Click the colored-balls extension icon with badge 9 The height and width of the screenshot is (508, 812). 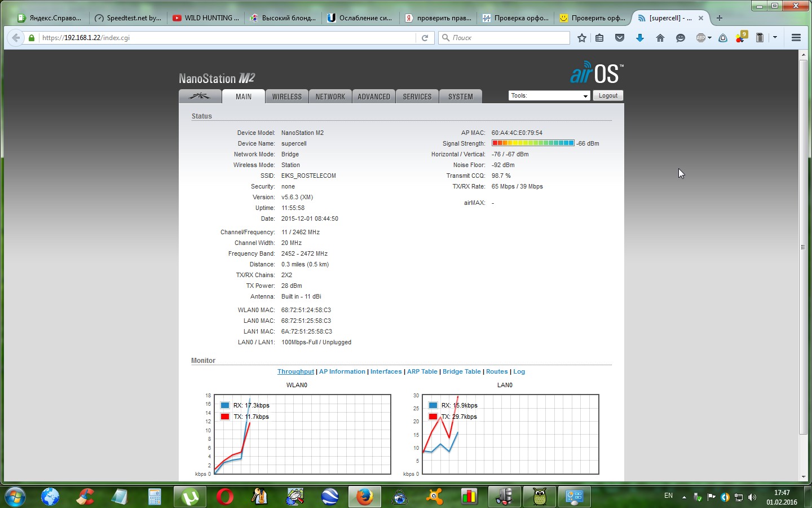(x=742, y=37)
